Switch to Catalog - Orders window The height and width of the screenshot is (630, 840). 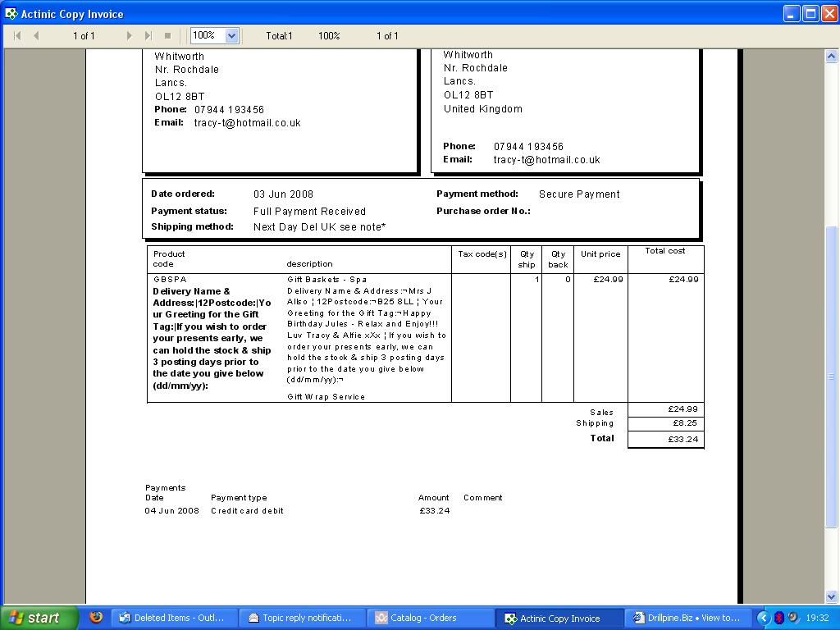click(x=429, y=619)
